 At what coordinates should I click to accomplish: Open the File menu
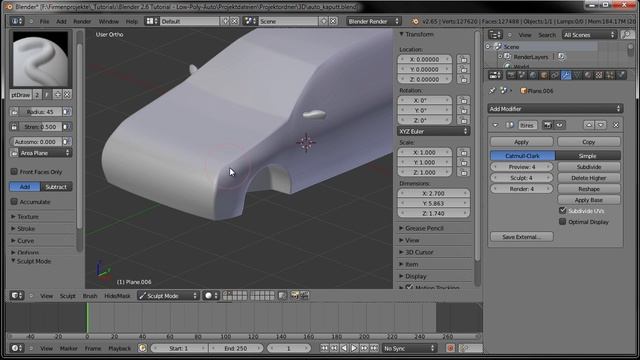point(44,21)
